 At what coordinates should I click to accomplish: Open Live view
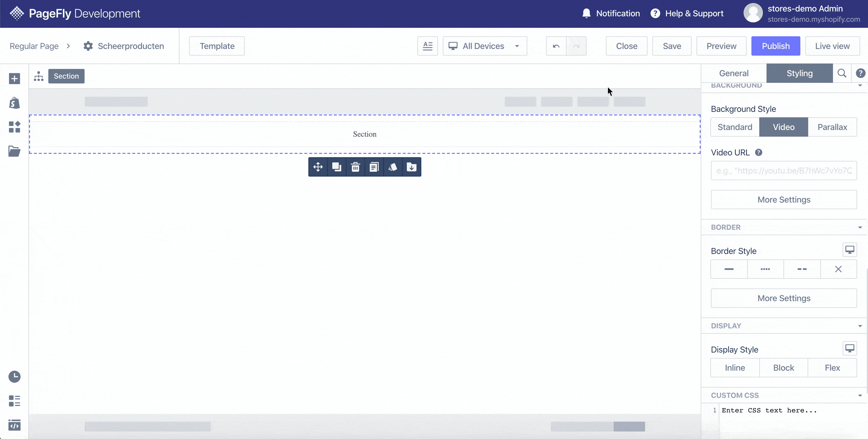tap(832, 46)
